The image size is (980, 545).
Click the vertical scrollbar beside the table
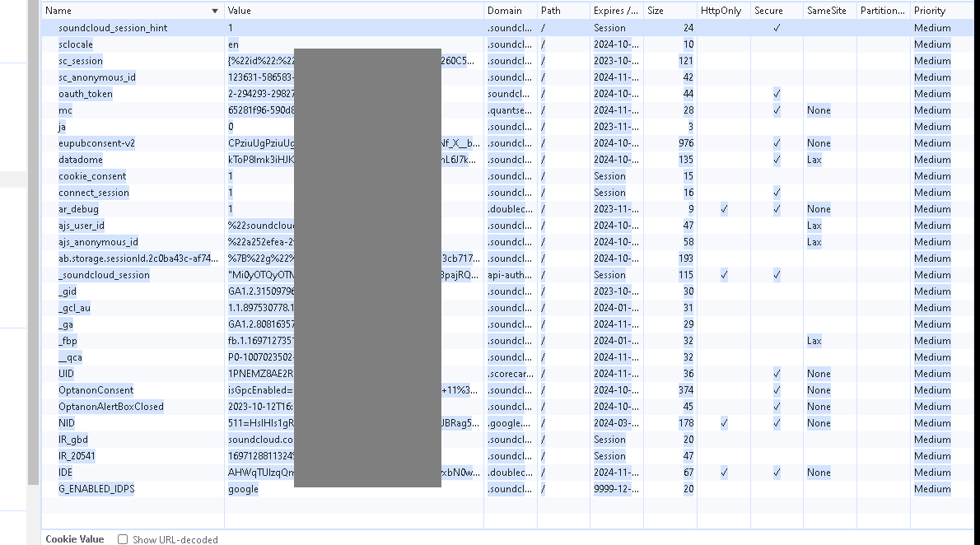point(33,243)
